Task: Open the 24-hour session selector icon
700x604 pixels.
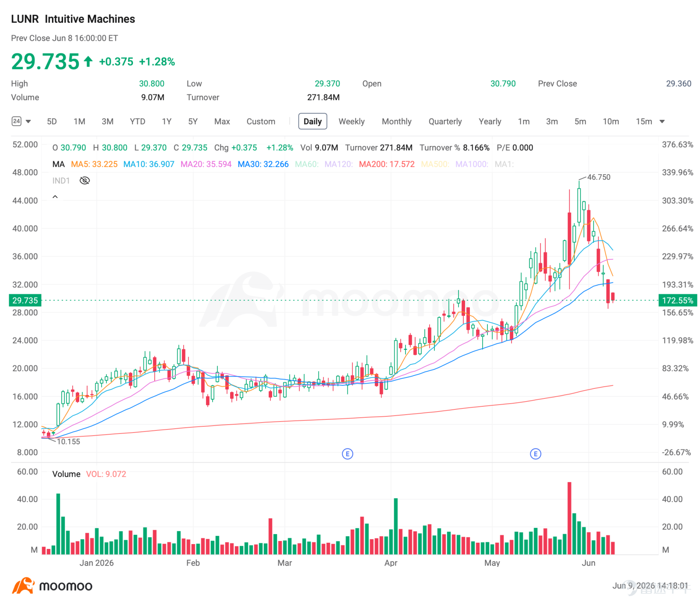Action: 16,121
